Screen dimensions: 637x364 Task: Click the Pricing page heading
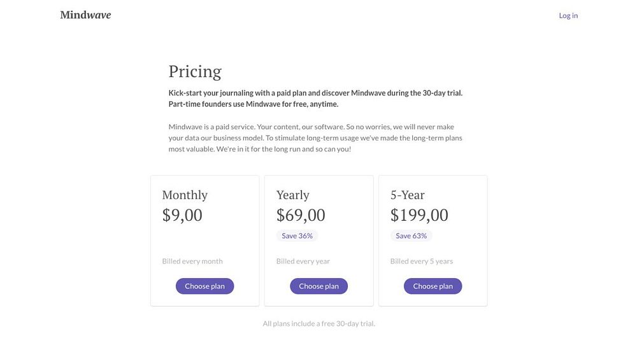(195, 71)
